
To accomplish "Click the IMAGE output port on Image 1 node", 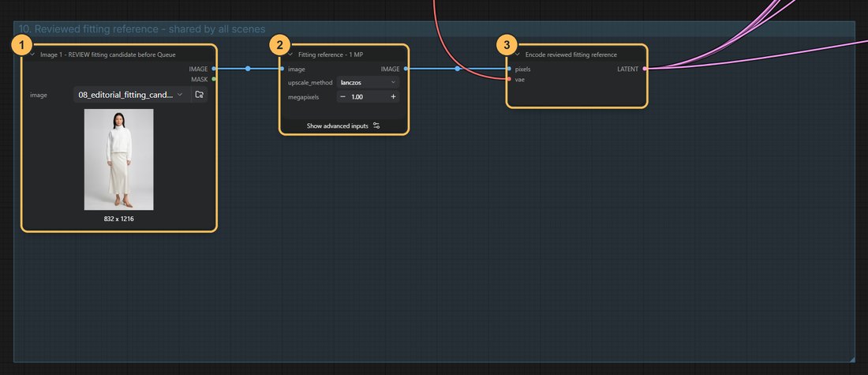I will 214,69.
